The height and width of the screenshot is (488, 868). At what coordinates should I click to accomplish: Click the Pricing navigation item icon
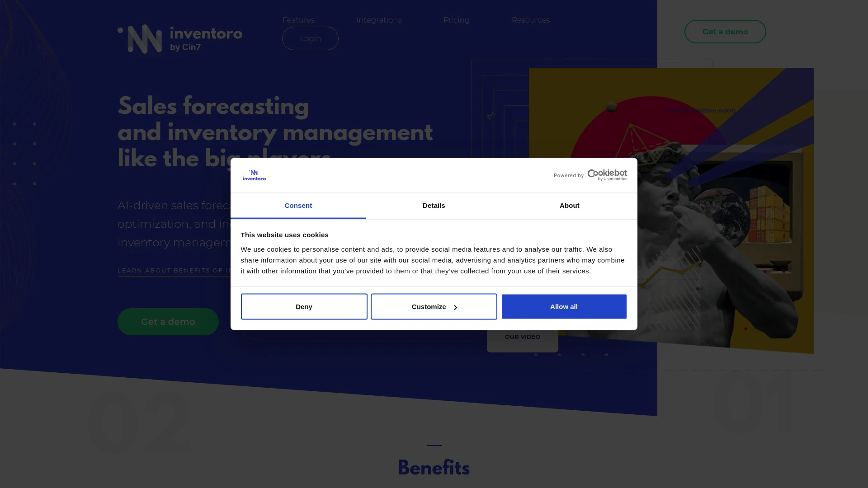point(457,20)
